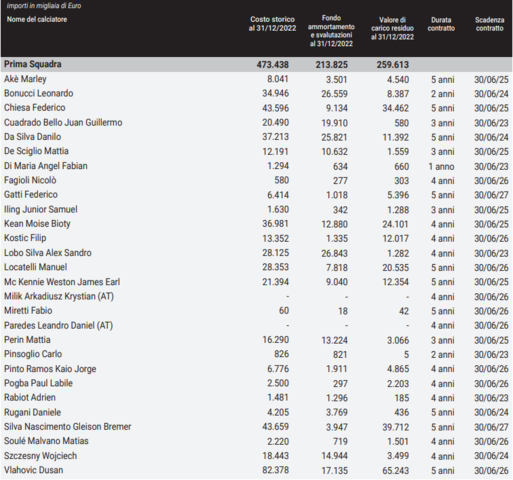
Task: Click Bremer's contract expiry 30/06/27
Action: click(x=491, y=427)
